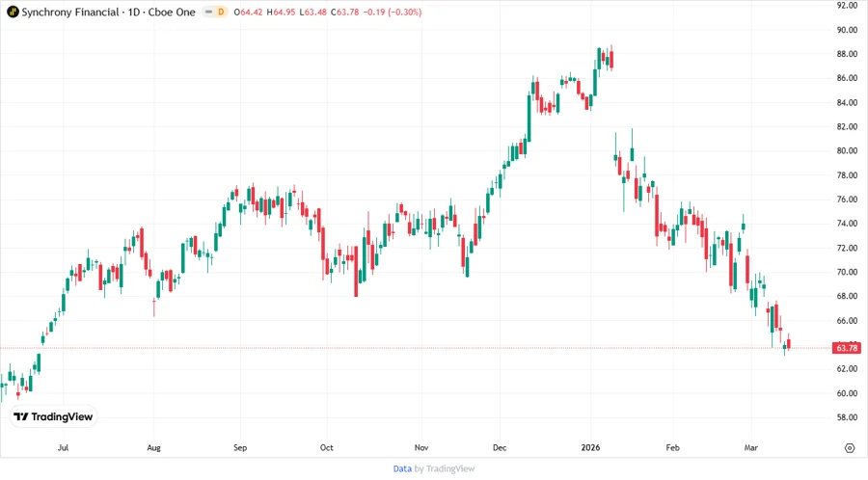The width and height of the screenshot is (868, 480).
Task: Click the 74.00 price axis label
Action: click(847, 224)
